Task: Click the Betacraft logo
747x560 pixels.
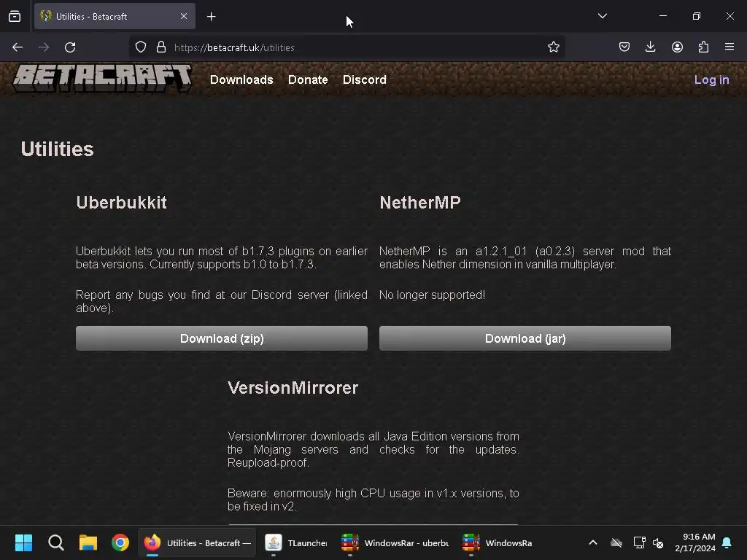Action: point(102,78)
